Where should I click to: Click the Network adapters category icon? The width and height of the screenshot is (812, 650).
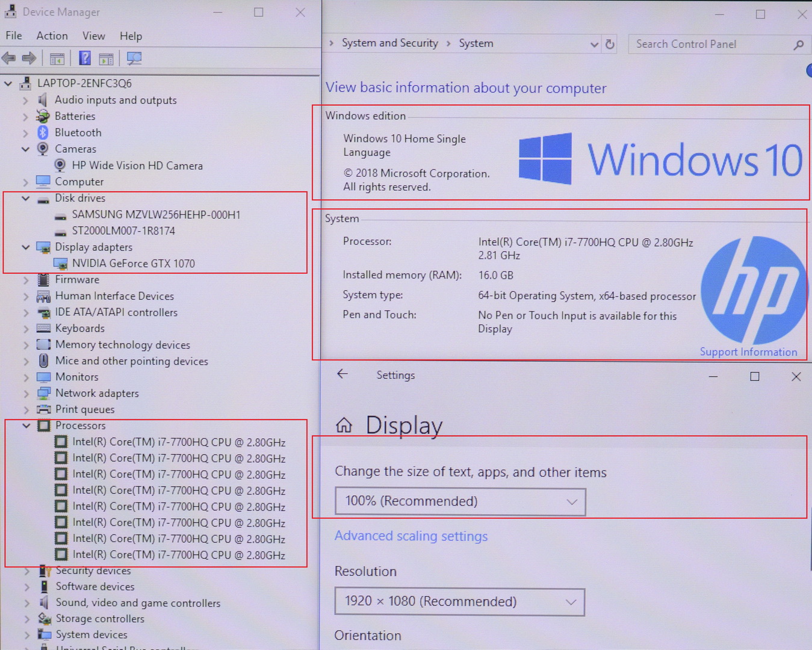click(x=43, y=393)
